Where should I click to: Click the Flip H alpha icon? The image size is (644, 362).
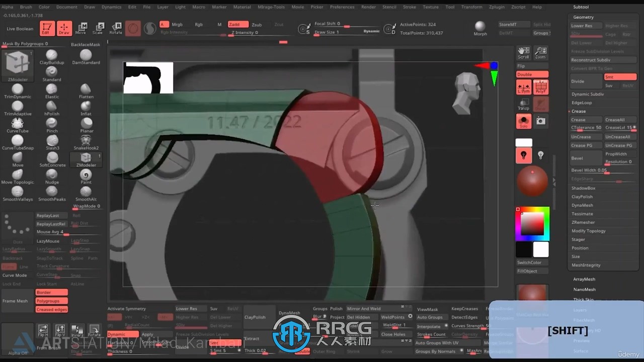click(43, 331)
